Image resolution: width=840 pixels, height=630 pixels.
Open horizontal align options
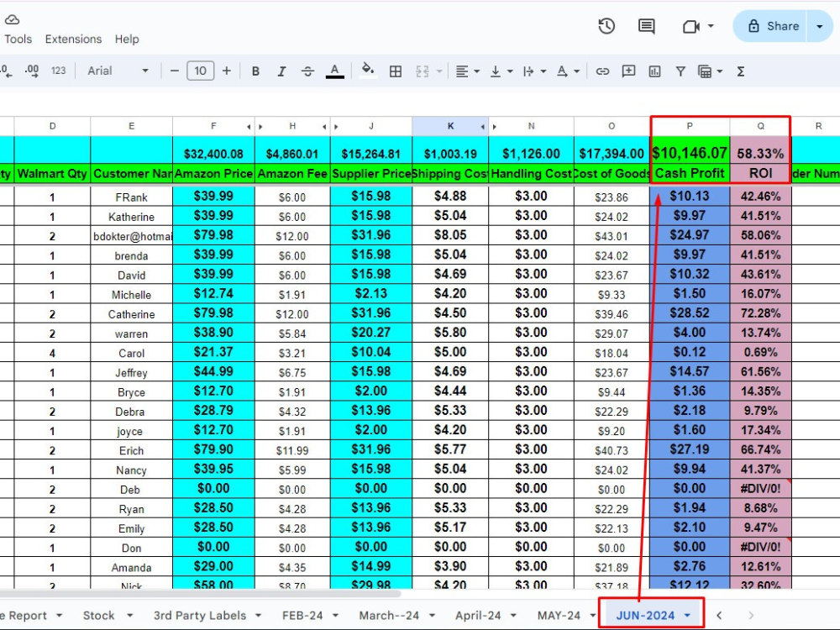point(467,71)
